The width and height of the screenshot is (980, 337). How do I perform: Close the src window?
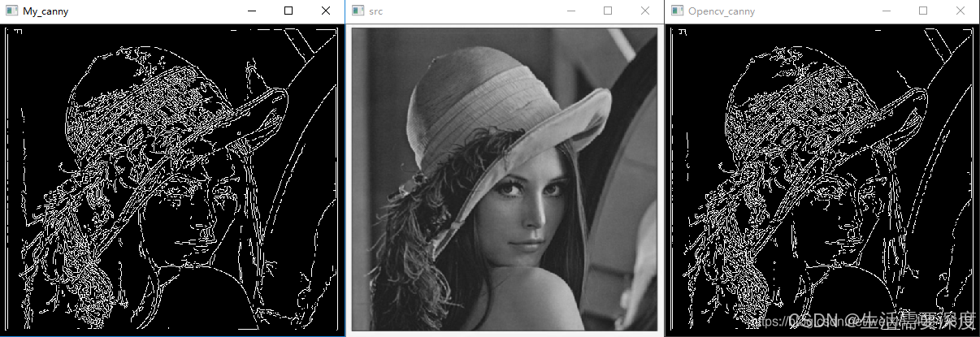pyautogui.click(x=645, y=11)
